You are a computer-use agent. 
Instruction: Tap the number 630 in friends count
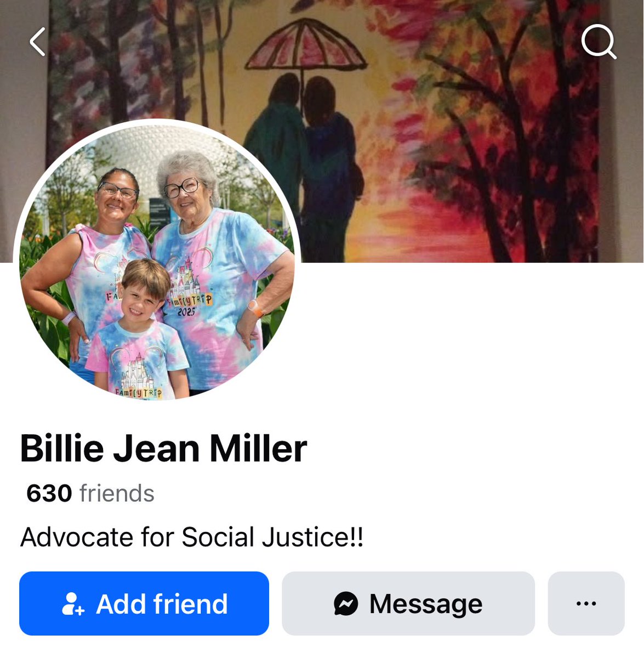[49, 493]
